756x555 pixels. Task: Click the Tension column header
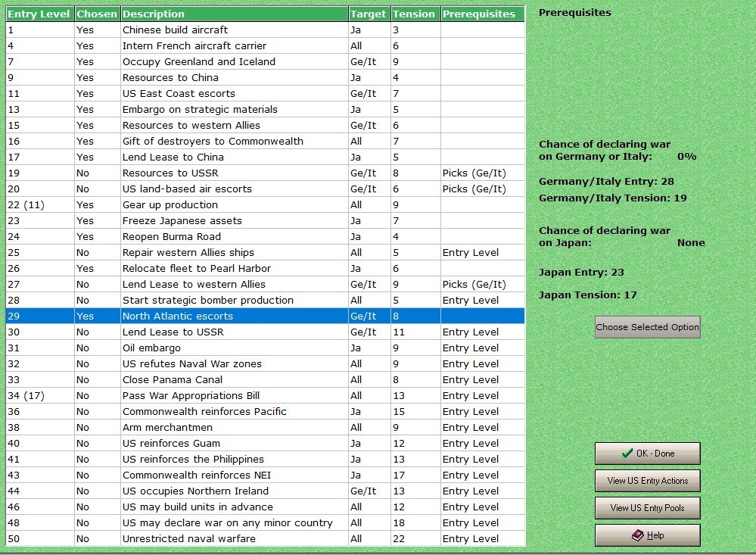click(x=415, y=14)
